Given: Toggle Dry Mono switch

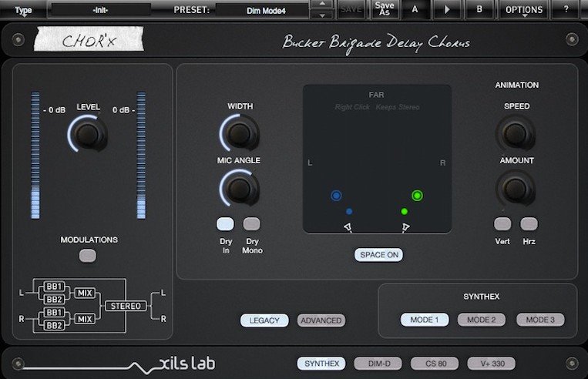Looking at the screenshot, I should coord(252,224).
